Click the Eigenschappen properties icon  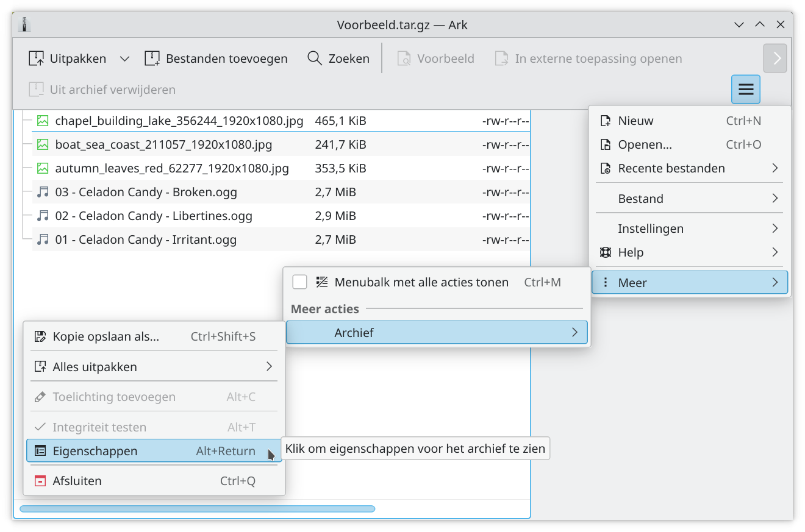coord(40,451)
